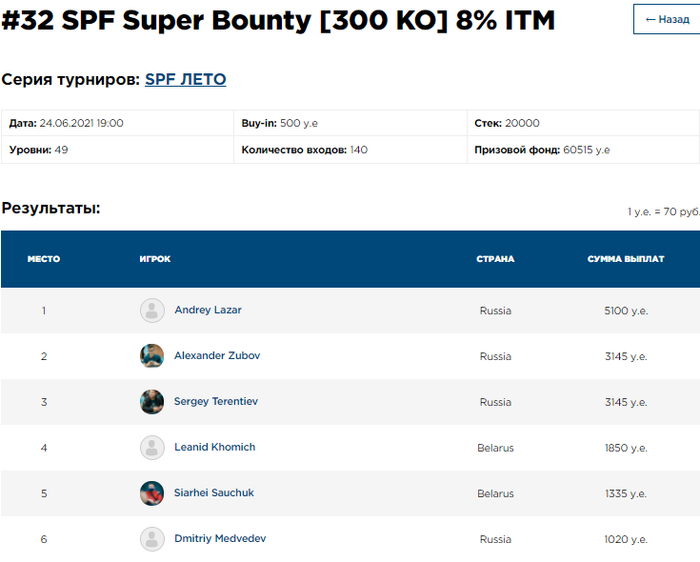Open Alexander Zubov's player profile link
700x562 pixels.
point(217,356)
